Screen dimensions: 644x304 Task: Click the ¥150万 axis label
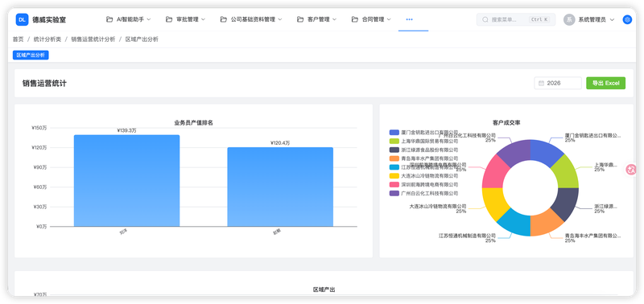coord(39,128)
